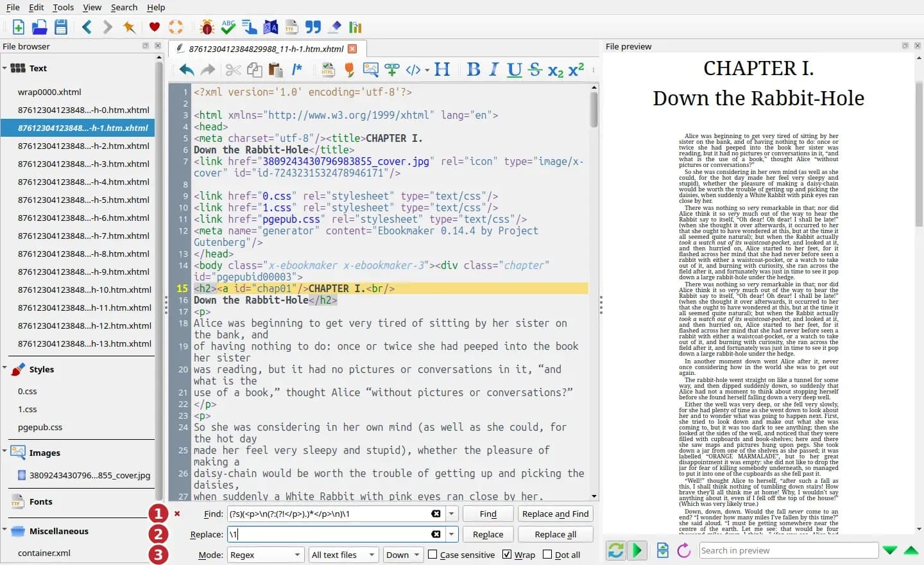Apply strikethrough with the S icon
This screenshot has width=924, height=565.
click(535, 70)
